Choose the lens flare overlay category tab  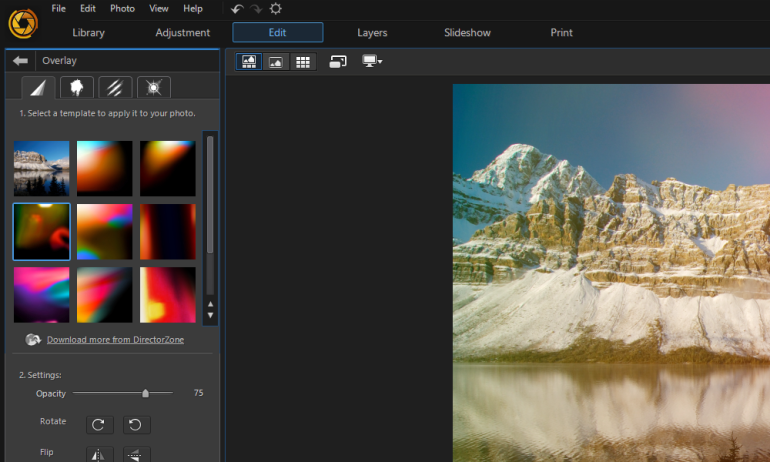(x=153, y=87)
